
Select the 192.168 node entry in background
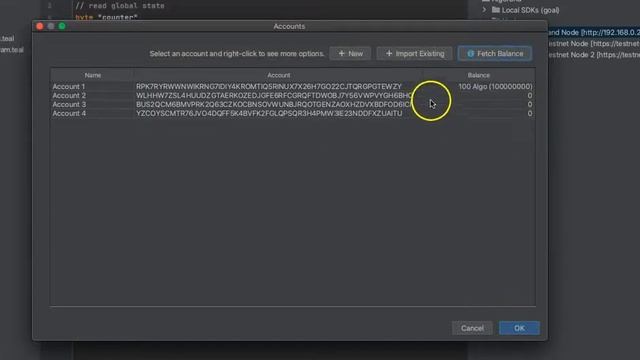click(594, 32)
